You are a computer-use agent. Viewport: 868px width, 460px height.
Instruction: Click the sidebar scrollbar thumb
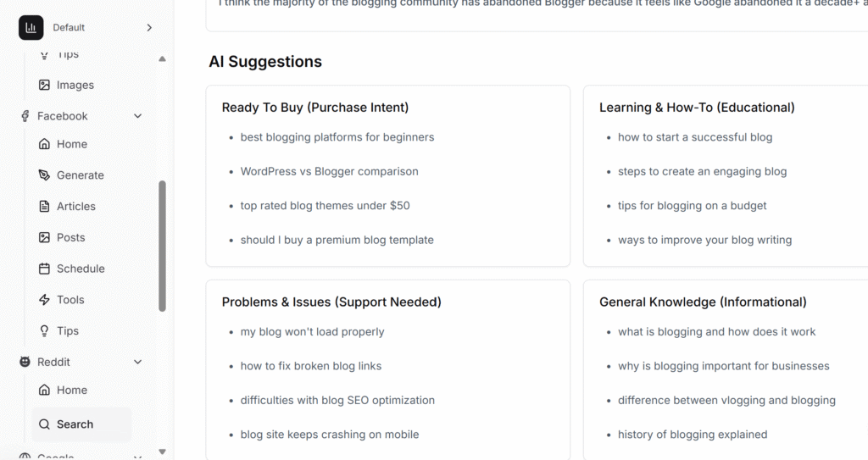[x=163, y=246]
